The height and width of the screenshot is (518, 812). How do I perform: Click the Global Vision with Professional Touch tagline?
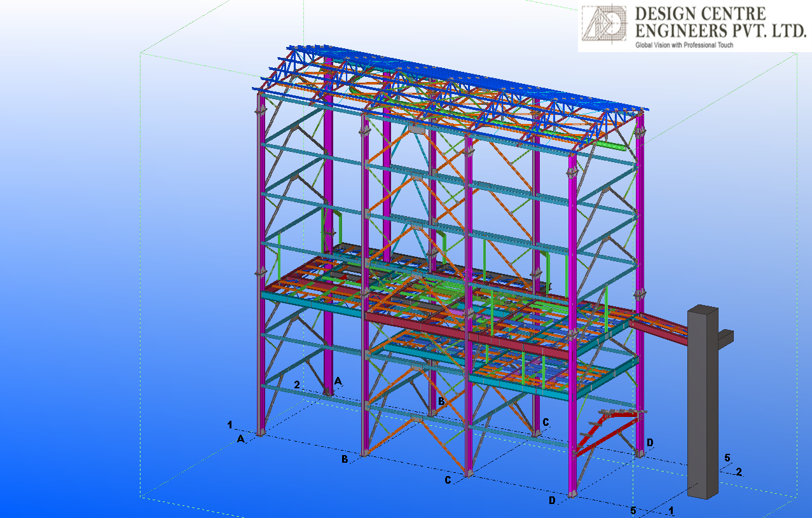684,45
